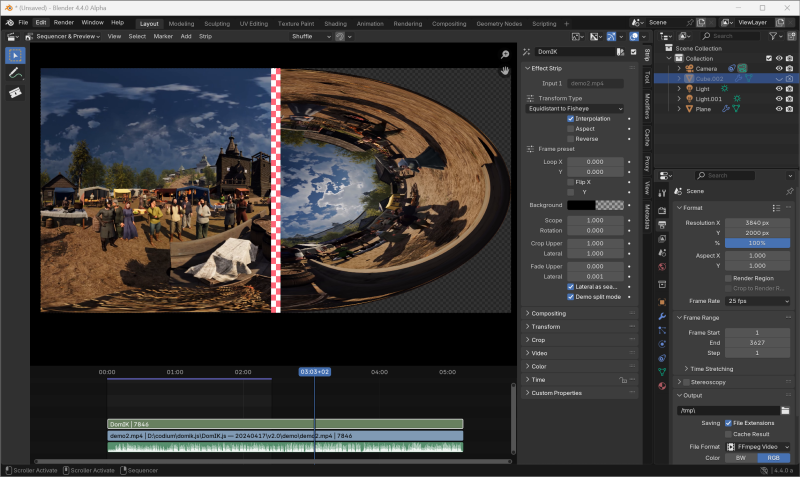Click the pan hand icon in preview
The image size is (800, 477).
coord(505,71)
